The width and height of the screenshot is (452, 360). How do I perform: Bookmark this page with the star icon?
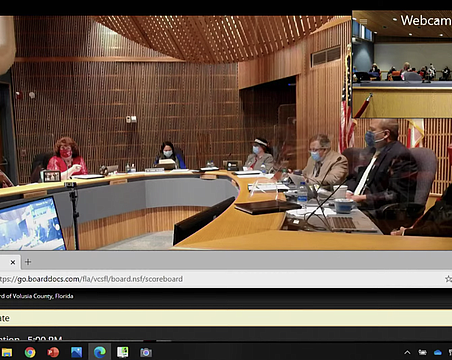pos(448,279)
